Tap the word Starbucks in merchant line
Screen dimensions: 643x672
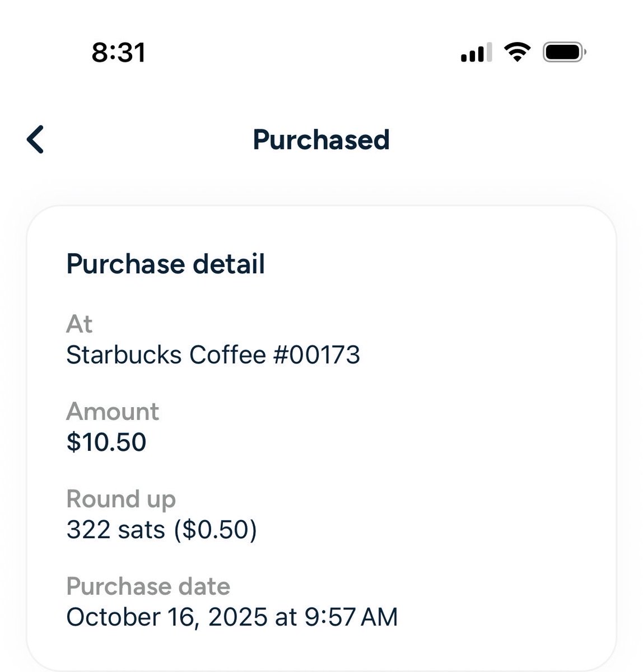(x=124, y=355)
